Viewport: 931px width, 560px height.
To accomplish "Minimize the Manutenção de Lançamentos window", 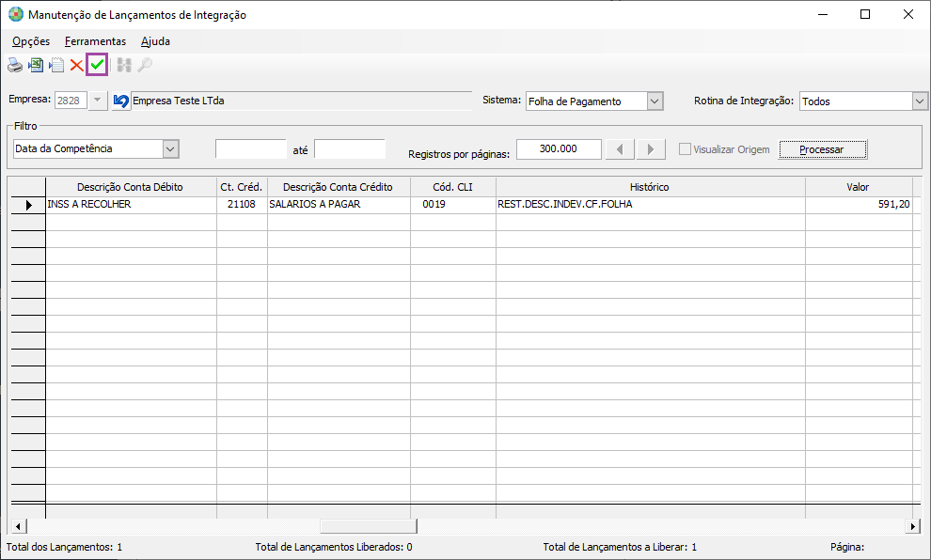I will 822,14.
